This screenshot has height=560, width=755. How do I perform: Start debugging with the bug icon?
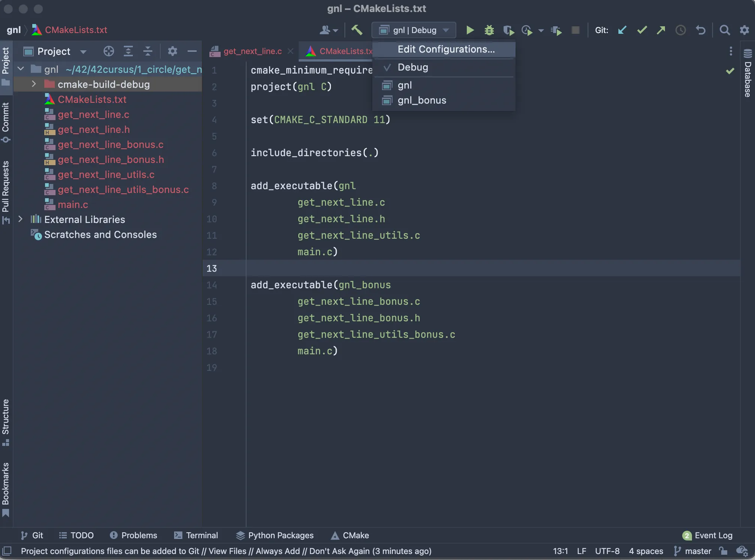point(489,30)
